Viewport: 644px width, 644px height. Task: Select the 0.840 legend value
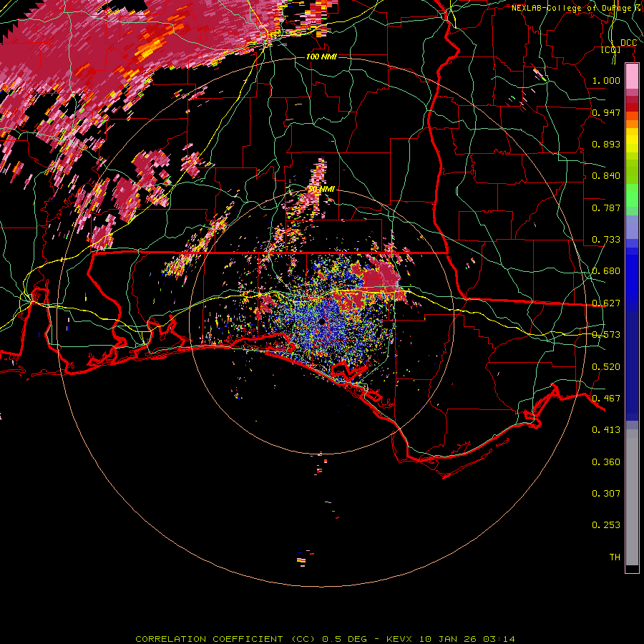tap(606, 176)
